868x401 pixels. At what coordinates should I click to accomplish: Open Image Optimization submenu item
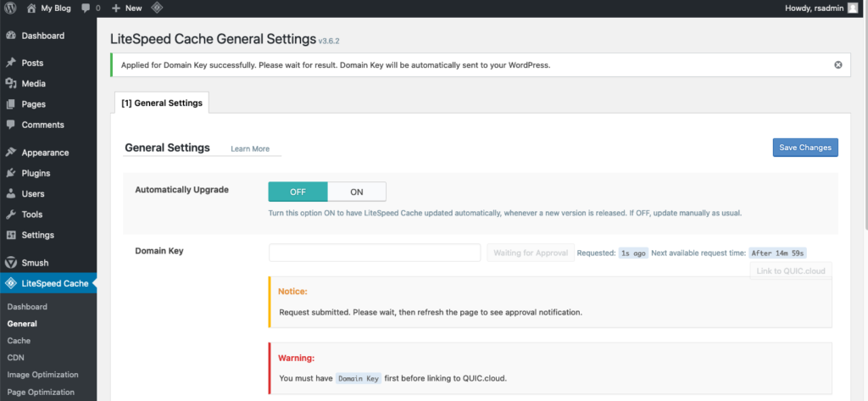pos(42,375)
